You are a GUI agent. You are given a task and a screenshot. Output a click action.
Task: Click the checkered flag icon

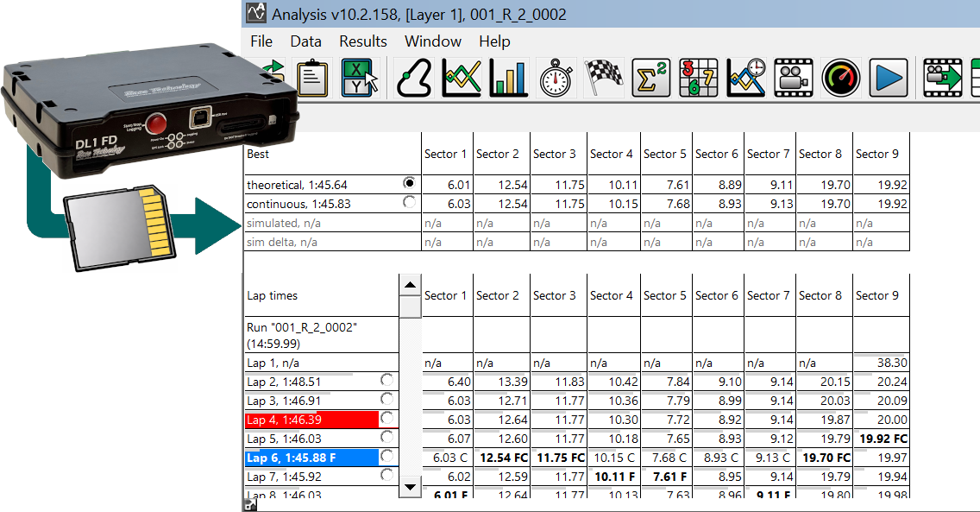(604, 79)
